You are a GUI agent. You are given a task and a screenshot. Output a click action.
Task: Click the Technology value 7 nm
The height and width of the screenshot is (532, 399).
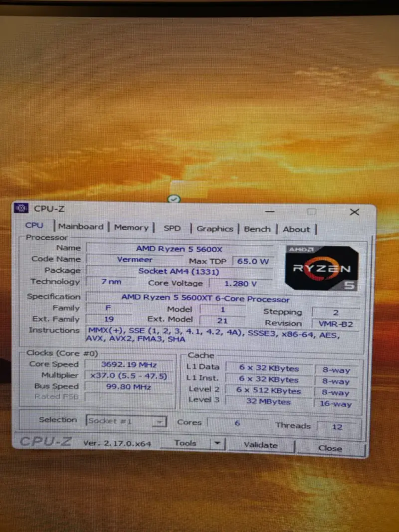click(111, 282)
